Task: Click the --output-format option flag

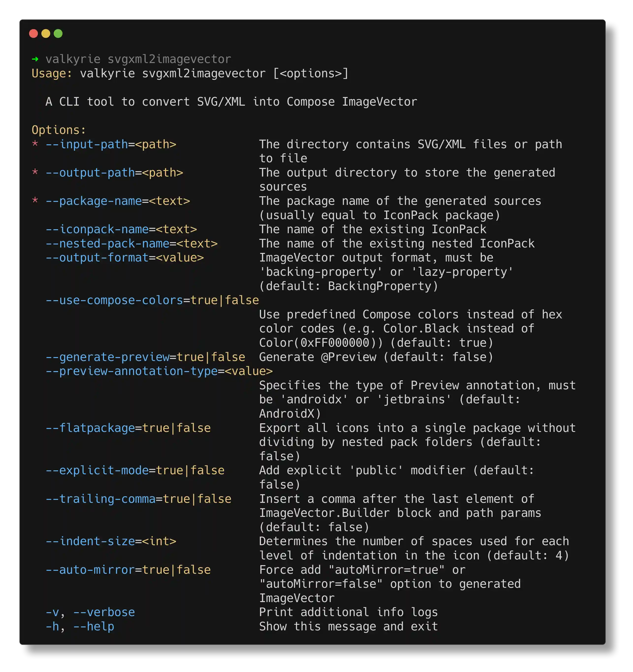Action: [x=97, y=258]
